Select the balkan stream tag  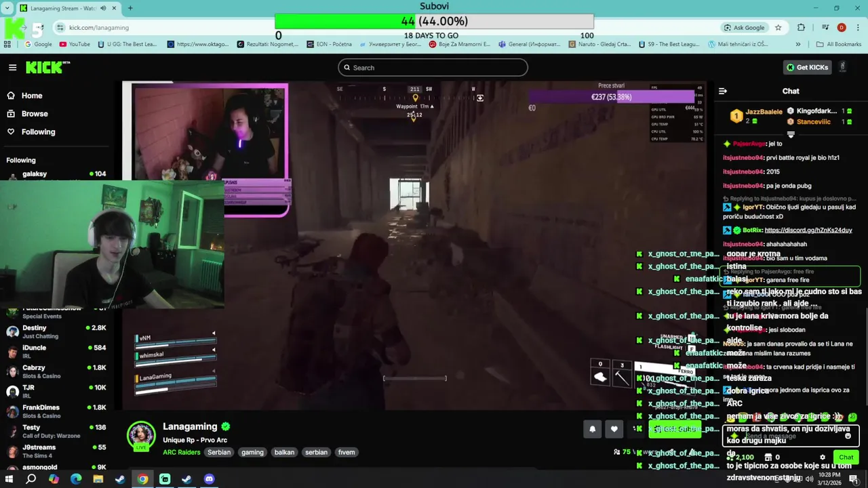click(284, 452)
